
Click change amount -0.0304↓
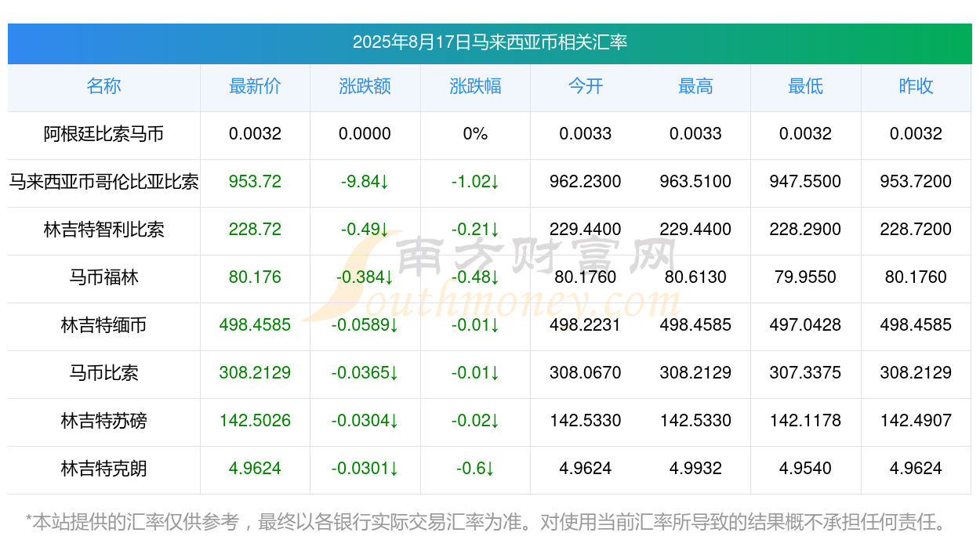point(365,421)
